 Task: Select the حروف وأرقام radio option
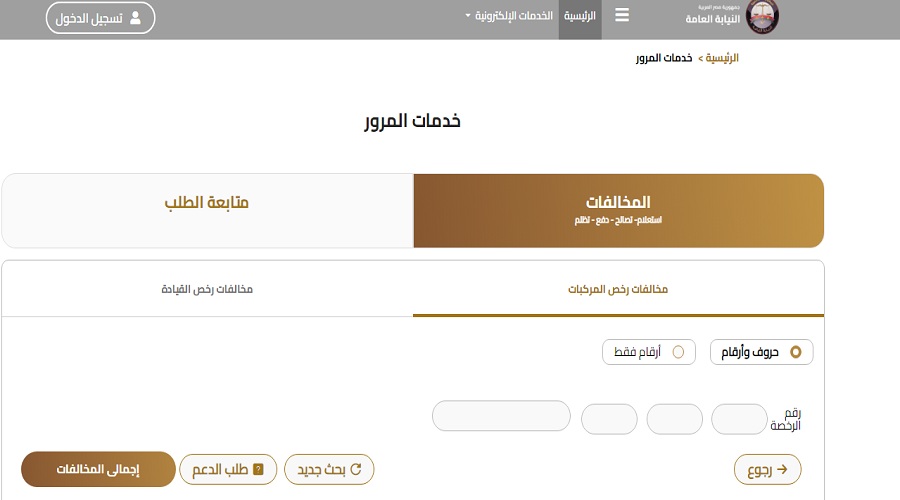[796, 352]
